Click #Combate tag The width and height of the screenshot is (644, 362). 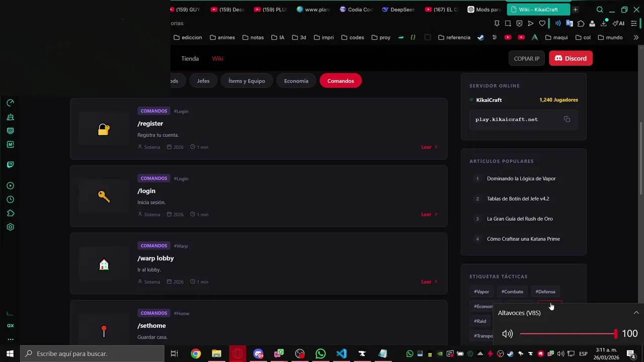512,292
